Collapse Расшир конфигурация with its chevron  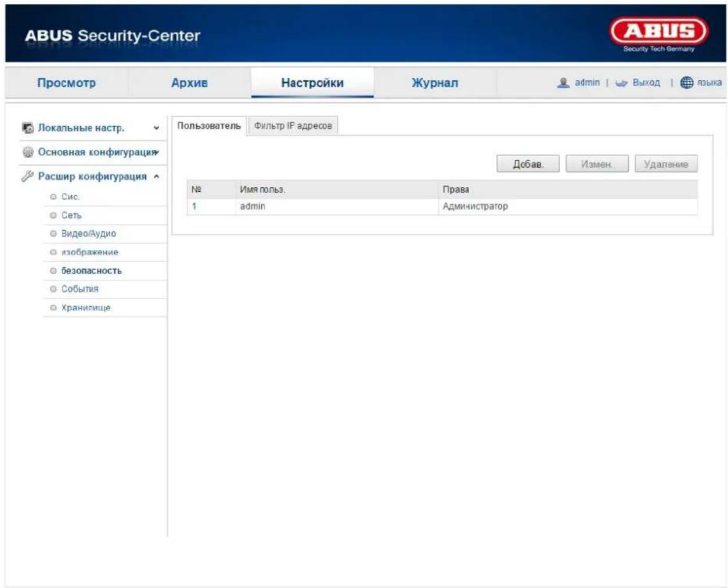[156, 176]
